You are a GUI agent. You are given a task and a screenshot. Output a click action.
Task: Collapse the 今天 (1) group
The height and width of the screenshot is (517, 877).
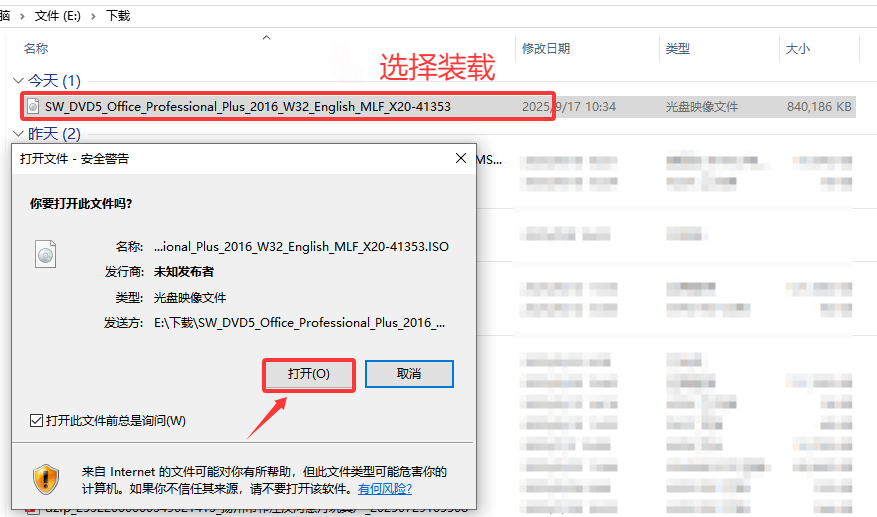(18, 81)
